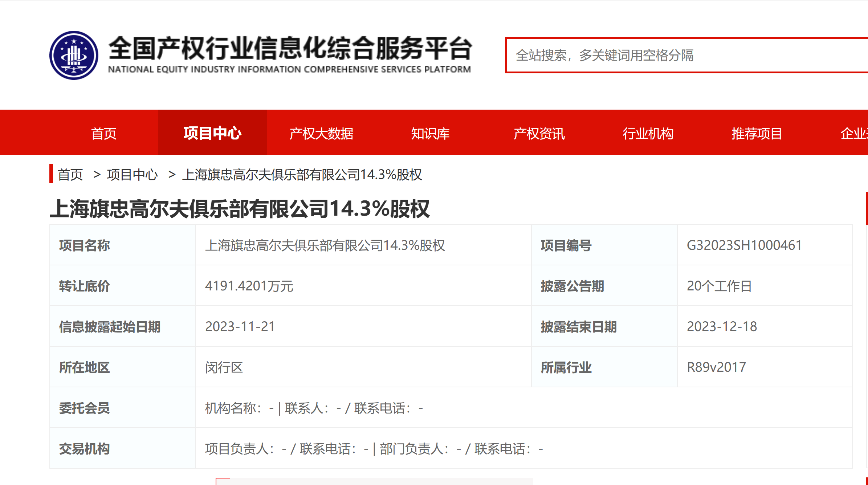Select project number G32023SH1000461
Image resolution: width=868 pixels, height=485 pixels.
click(744, 245)
